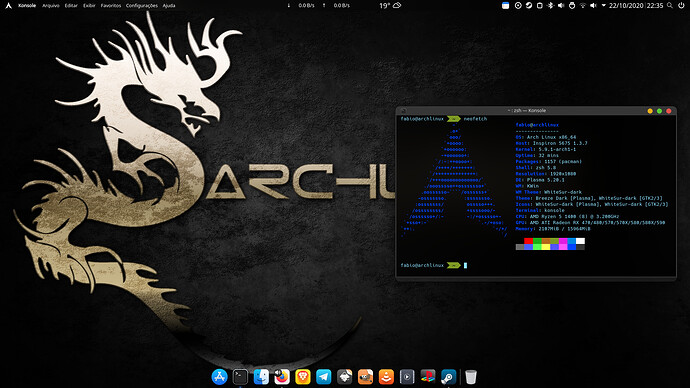
Task: Open the Wi-Fi network tray icon
Action: [583, 5]
